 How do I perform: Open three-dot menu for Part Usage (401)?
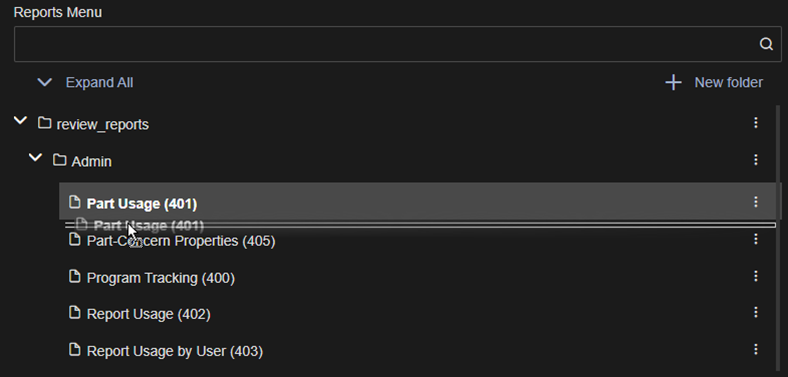click(x=756, y=202)
